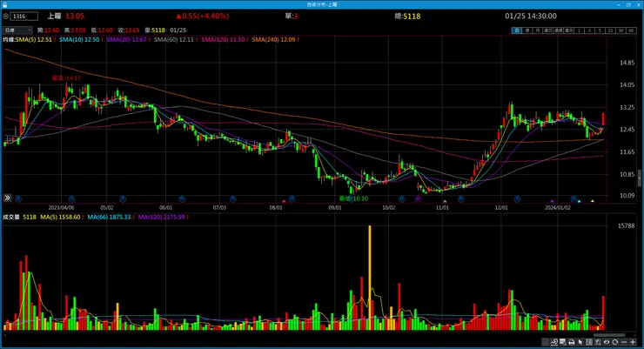The height and width of the screenshot is (349, 644).
Task: Click the SMA(120) 11.50 indicator label
Action: tap(223, 40)
